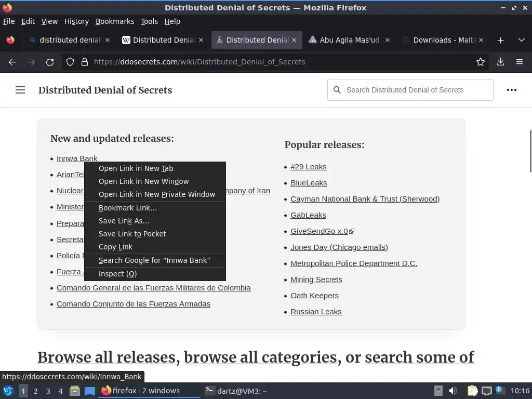
Task: Choose Open Link in New Window
Action: click(155, 181)
